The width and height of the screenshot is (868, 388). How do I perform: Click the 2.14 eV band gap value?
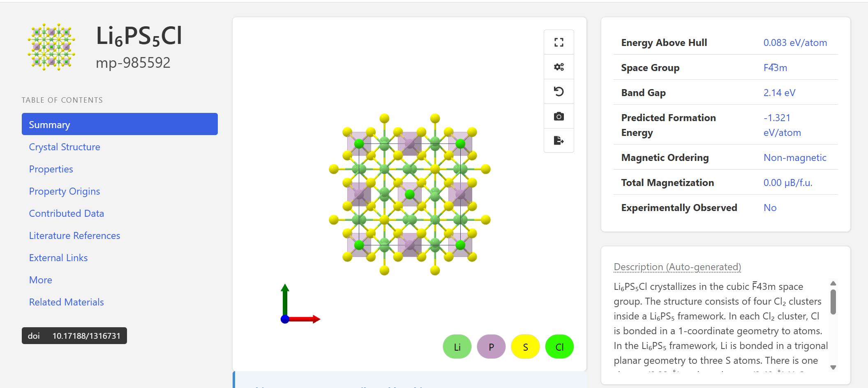pyautogui.click(x=780, y=93)
